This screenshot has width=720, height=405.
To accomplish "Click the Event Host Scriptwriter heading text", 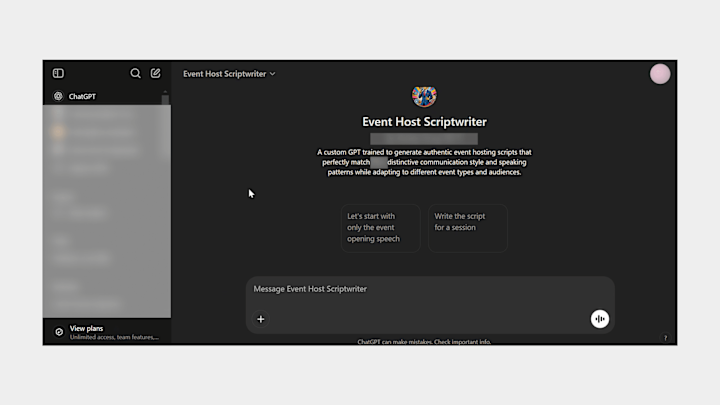I will [x=424, y=122].
